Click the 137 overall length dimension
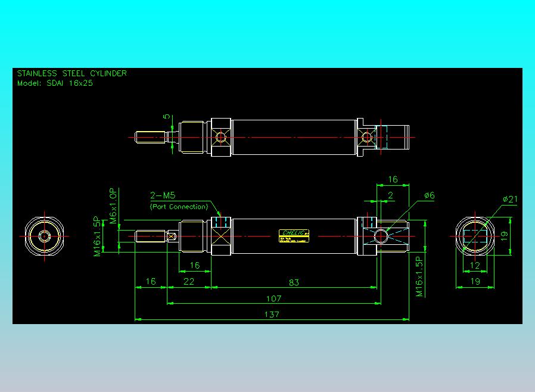 [272, 314]
